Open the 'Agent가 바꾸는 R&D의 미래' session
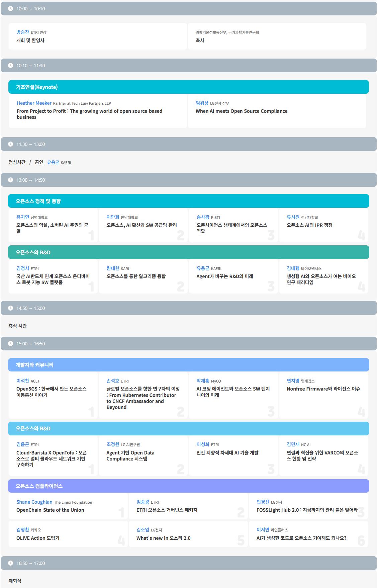Viewport: 378px width, 588px height. (x=224, y=276)
